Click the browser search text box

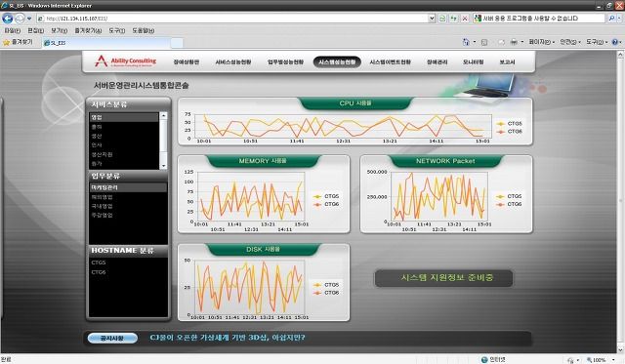click(539, 18)
